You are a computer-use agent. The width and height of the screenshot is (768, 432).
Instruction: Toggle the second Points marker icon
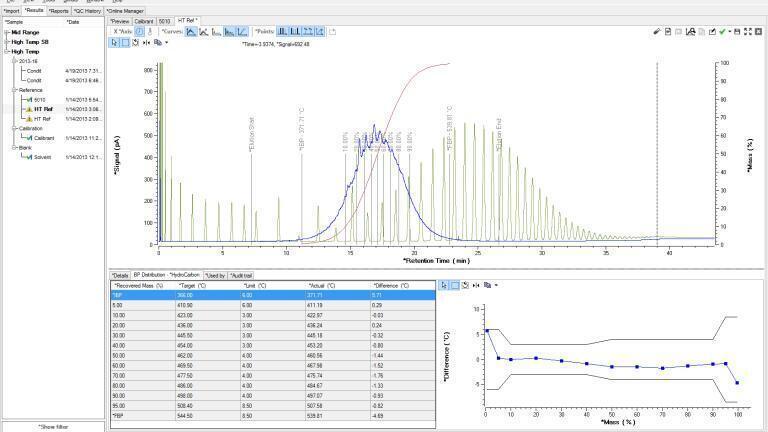[295, 31]
